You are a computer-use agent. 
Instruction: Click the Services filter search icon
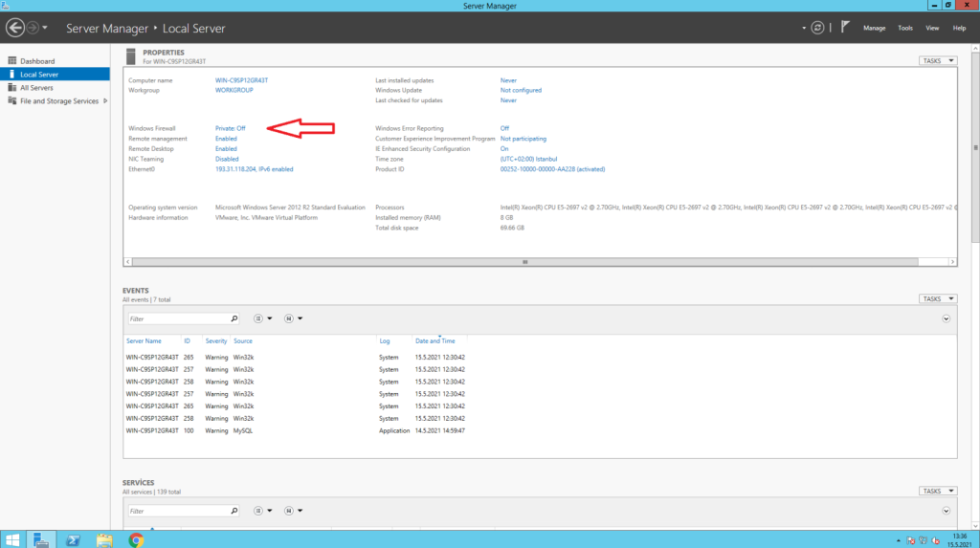pyautogui.click(x=234, y=511)
